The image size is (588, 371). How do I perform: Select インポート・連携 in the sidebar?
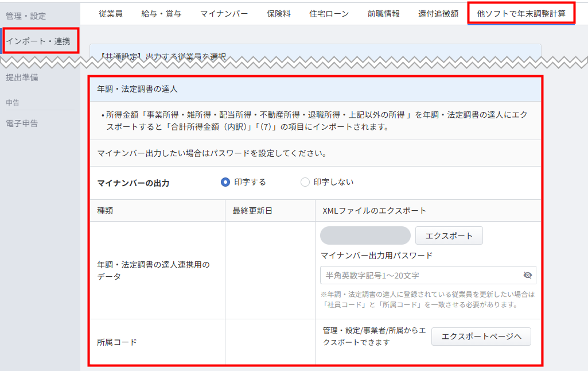(x=38, y=41)
